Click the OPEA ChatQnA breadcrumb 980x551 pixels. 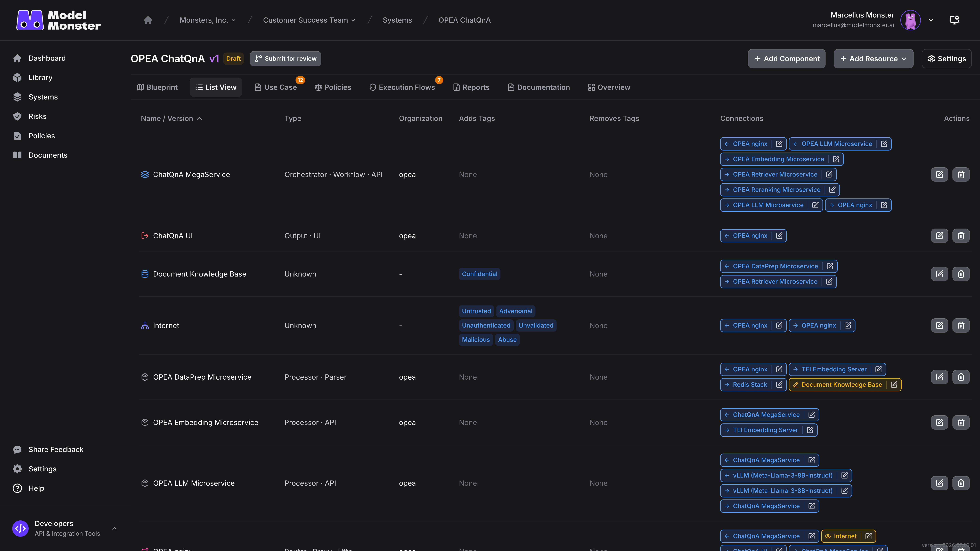pyautogui.click(x=464, y=20)
